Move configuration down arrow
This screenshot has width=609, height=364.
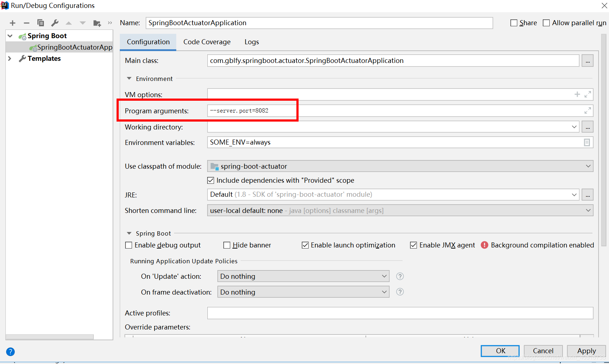(x=83, y=23)
